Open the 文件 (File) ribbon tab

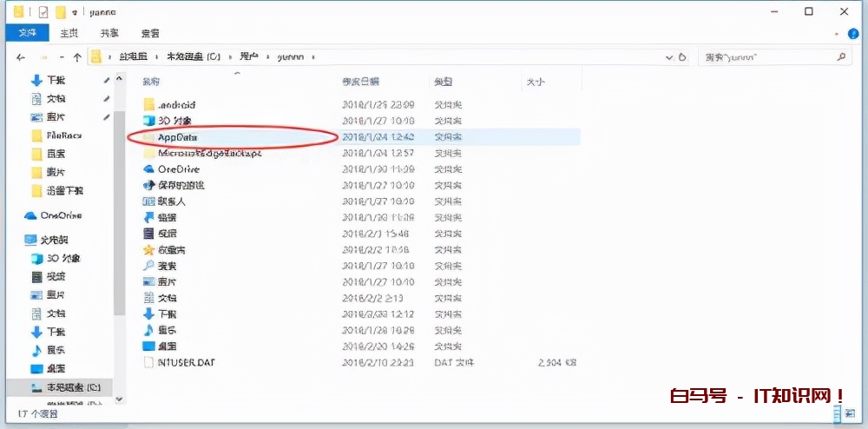point(27,33)
